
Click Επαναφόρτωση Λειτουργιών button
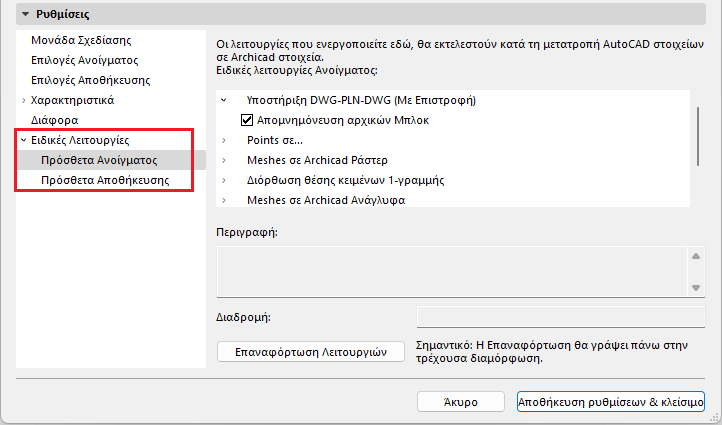pyautogui.click(x=310, y=352)
